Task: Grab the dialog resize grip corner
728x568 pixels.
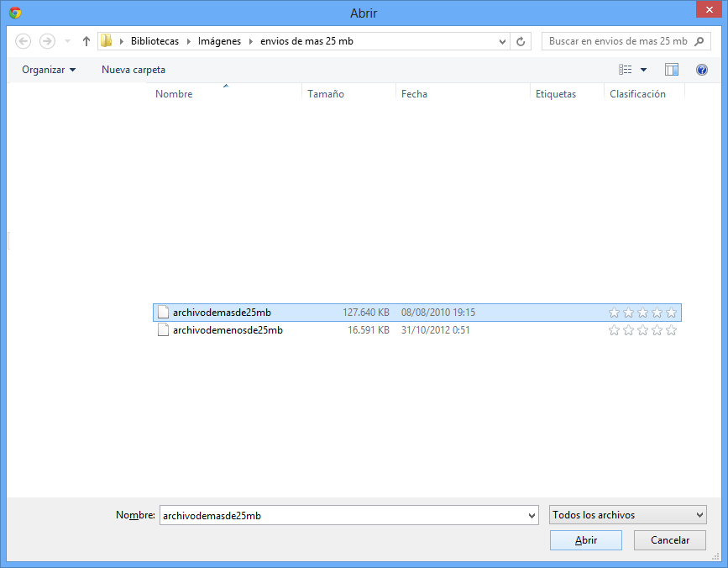Action: tap(716, 556)
